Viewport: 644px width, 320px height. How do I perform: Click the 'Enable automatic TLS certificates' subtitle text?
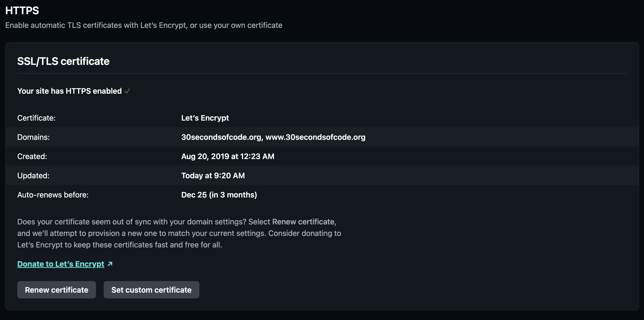tap(144, 25)
